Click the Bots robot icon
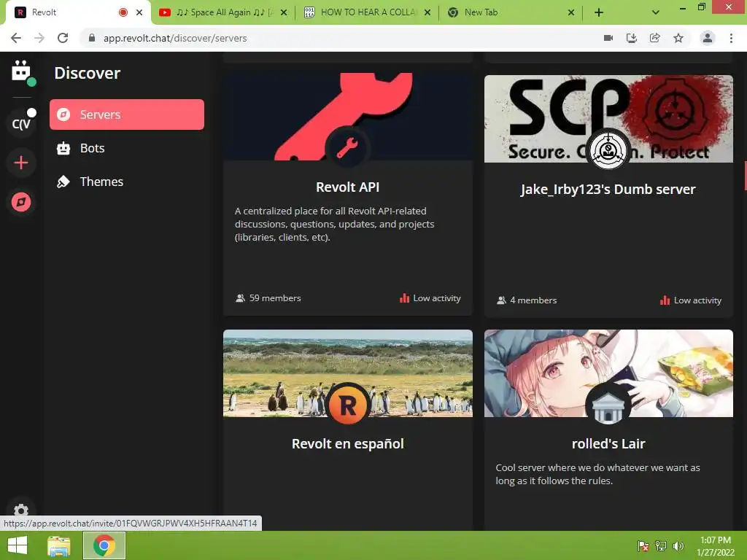The height and width of the screenshot is (560, 747). (63, 148)
